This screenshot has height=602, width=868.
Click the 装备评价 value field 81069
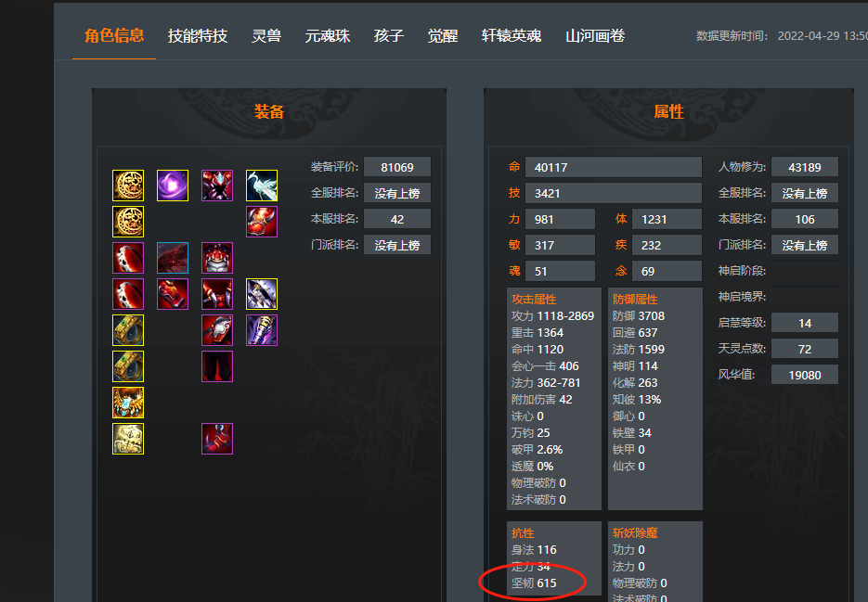(x=397, y=167)
